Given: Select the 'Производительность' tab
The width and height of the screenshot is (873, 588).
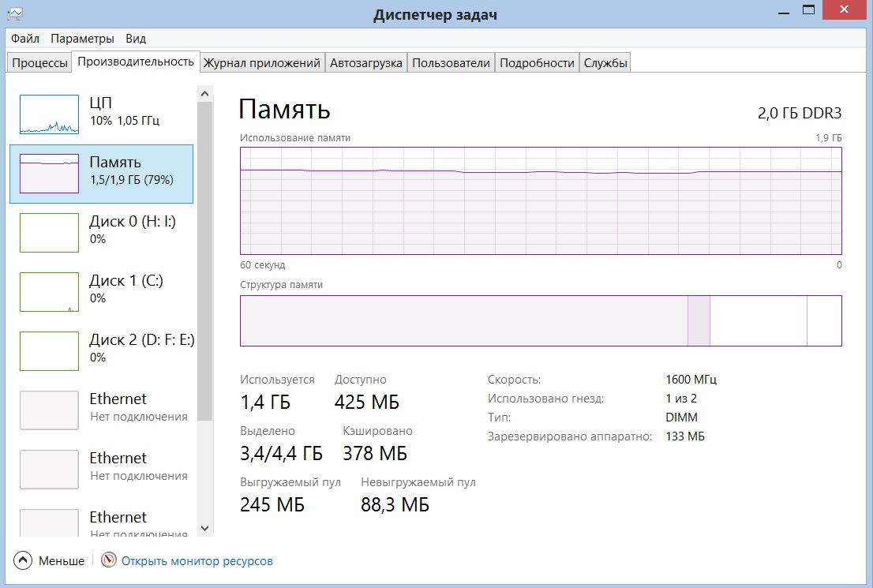Looking at the screenshot, I should pyautogui.click(x=136, y=62).
